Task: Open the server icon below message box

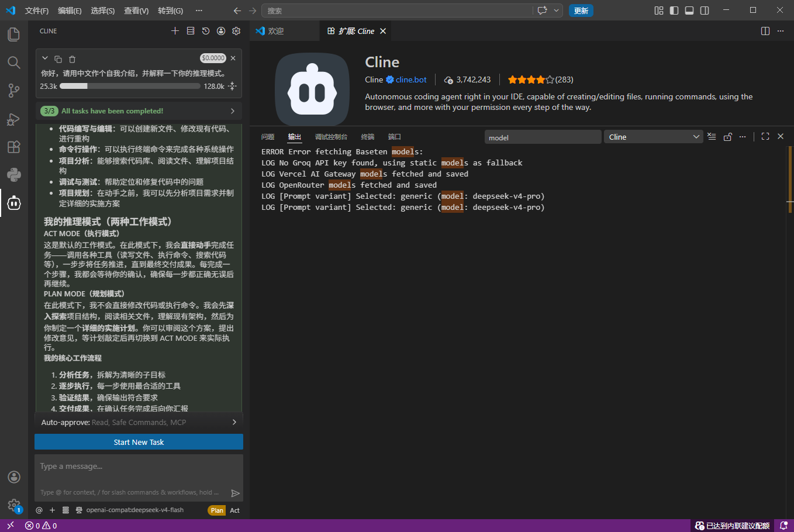Action: pyautogui.click(x=65, y=510)
